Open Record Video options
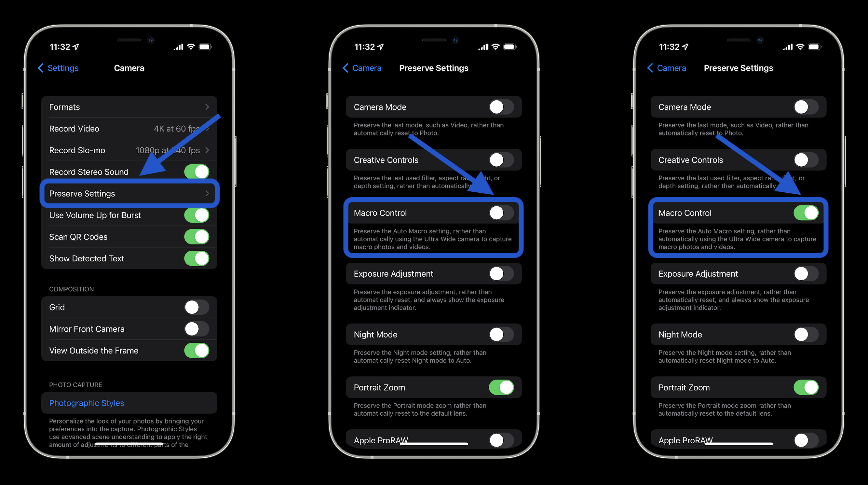The height and width of the screenshot is (485, 868). 126,128
